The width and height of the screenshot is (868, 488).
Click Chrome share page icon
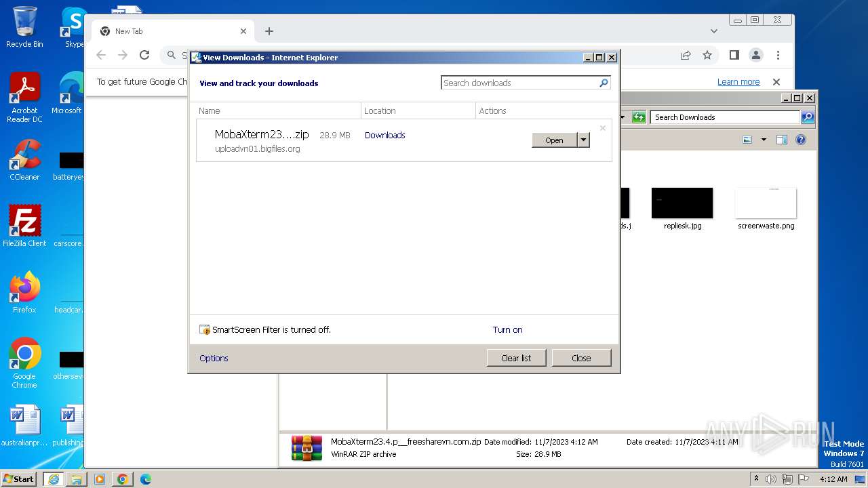(686, 55)
